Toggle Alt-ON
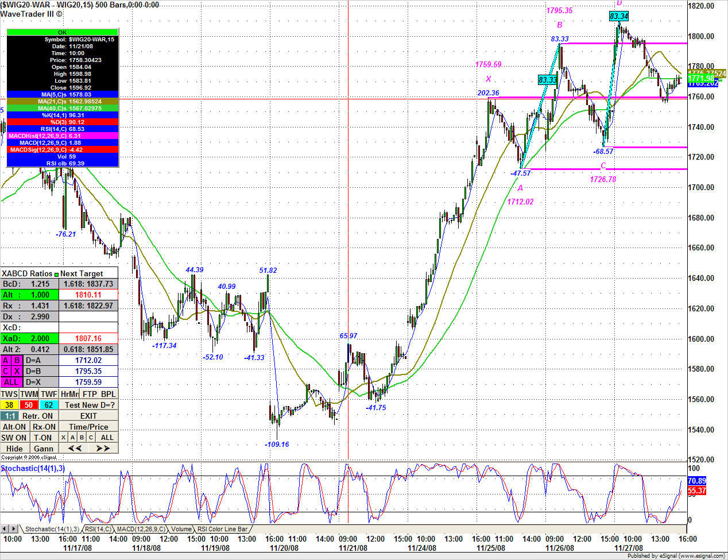Screen dimensions: 728x560 tap(14, 427)
